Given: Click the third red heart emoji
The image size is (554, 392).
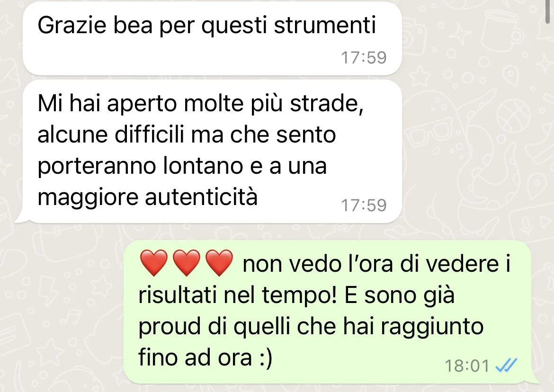Looking at the screenshot, I should pyautogui.click(x=219, y=263).
